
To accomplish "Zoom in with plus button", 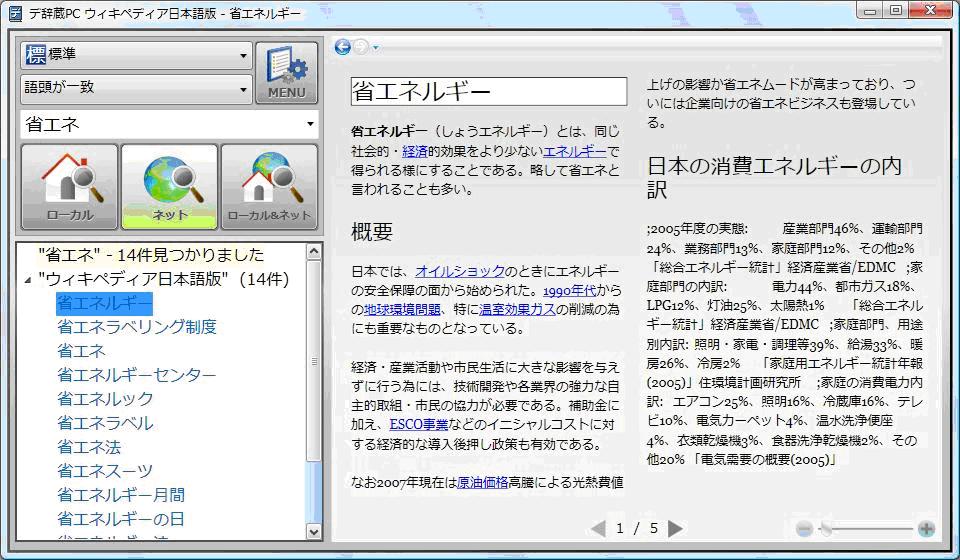I will (926, 529).
